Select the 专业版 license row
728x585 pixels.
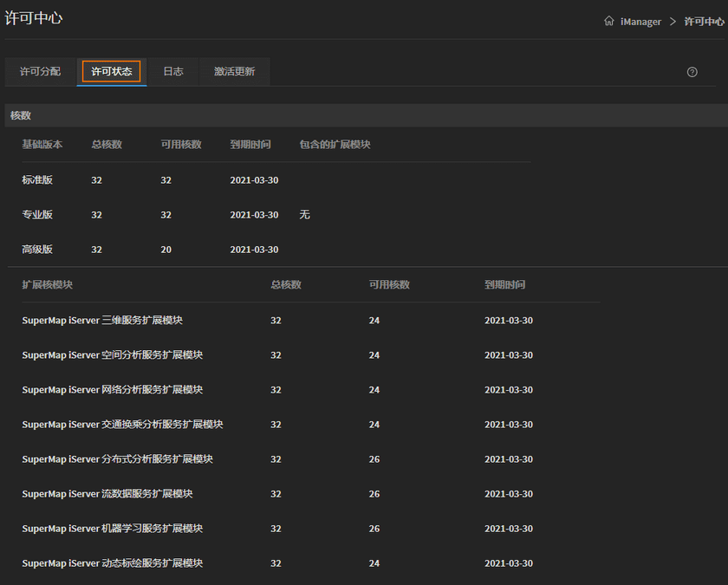pos(36,214)
